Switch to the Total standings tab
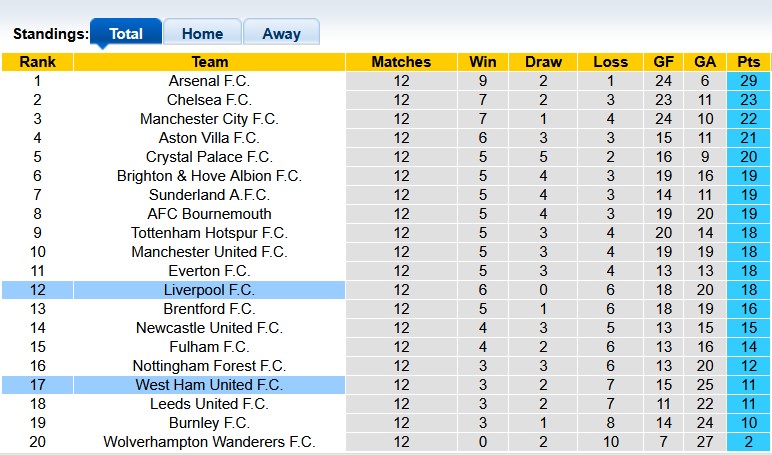Viewport: 772px width, 455px height. (126, 33)
